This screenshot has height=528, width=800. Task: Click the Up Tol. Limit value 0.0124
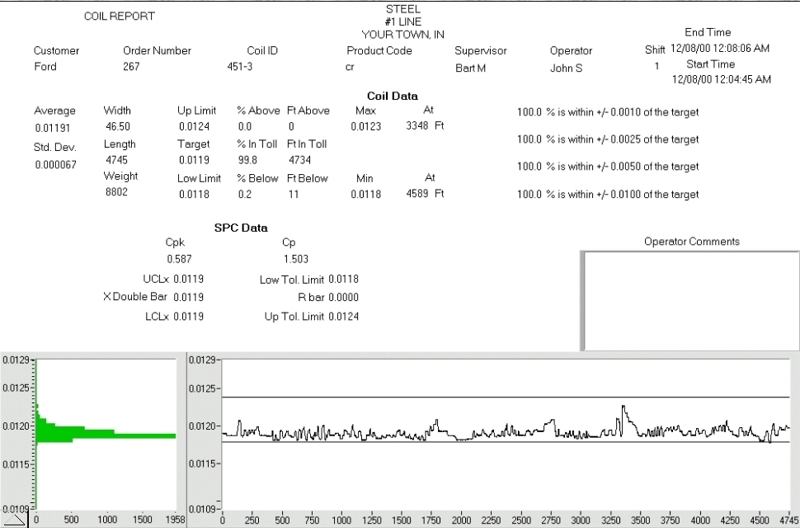tap(344, 317)
